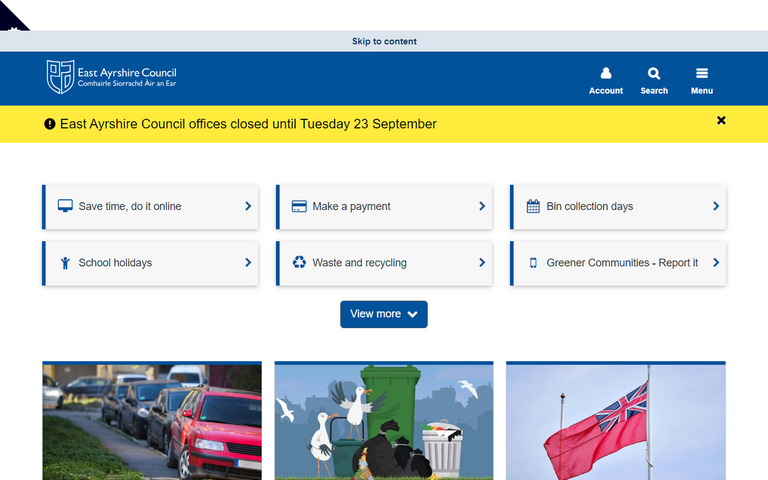Click the Search magnifier icon
Image resolution: width=768 pixels, height=480 pixels.
click(x=654, y=73)
